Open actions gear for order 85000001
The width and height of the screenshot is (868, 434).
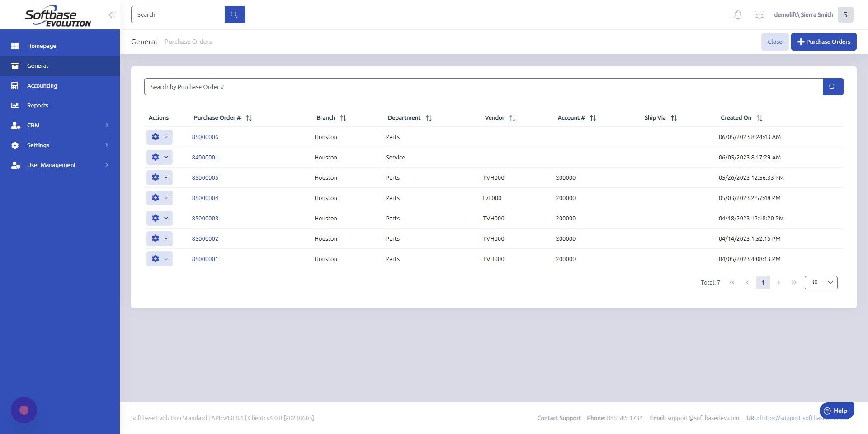(159, 259)
